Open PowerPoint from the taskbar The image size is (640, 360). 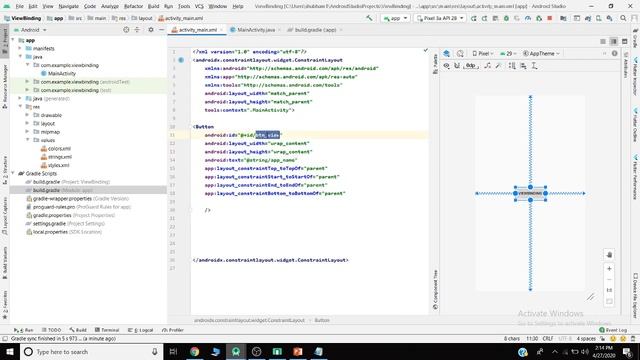[x=298, y=351]
